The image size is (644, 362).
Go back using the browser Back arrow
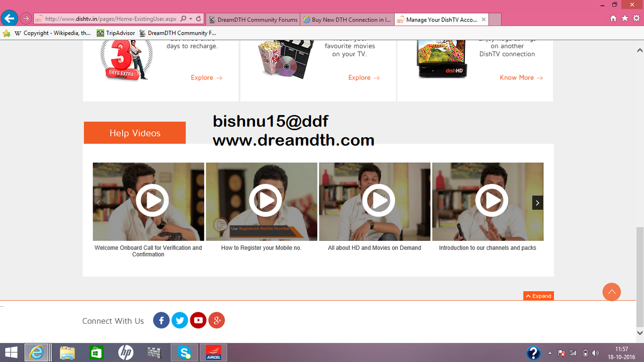pyautogui.click(x=9, y=19)
